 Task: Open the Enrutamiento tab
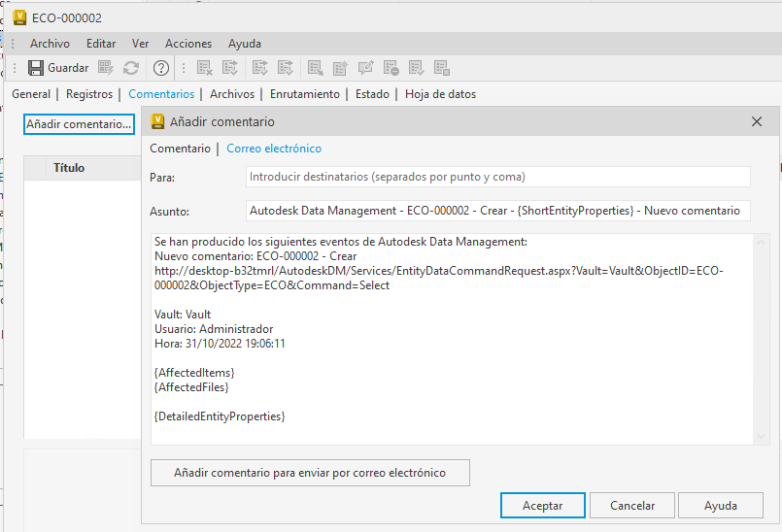point(305,94)
